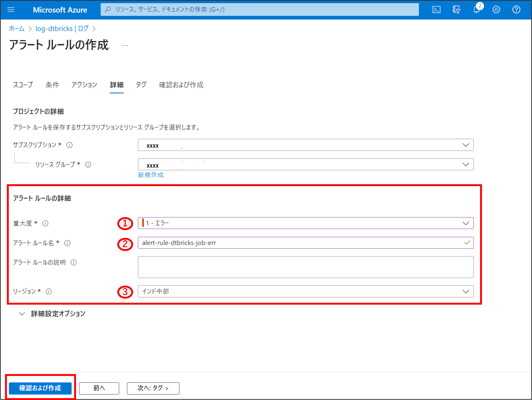Image resolution: width=532 pixels, height=400 pixels.
Task: Open the サブスクリプション dropdown
Action: tap(305, 145)
